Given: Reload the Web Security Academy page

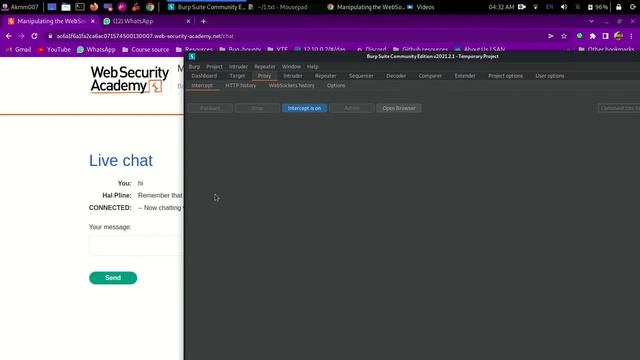Looking at the screenshot, I should click(x=34, y=36).
